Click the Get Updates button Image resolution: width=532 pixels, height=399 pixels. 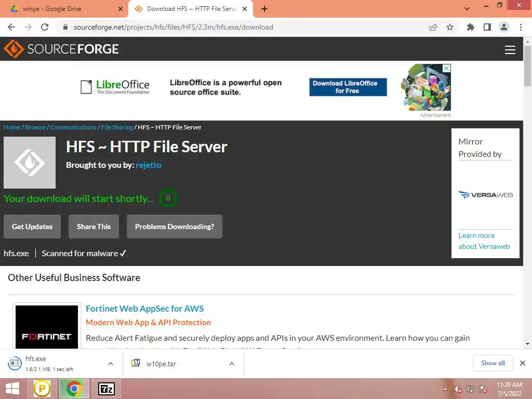point(32,227)
